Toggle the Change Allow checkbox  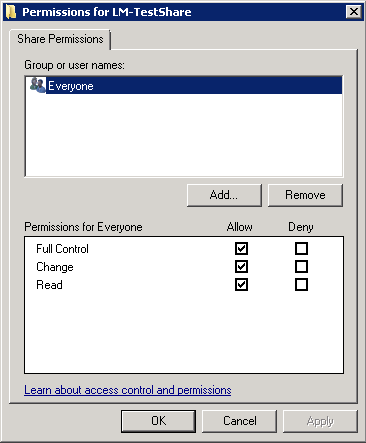tap(241, 267)
